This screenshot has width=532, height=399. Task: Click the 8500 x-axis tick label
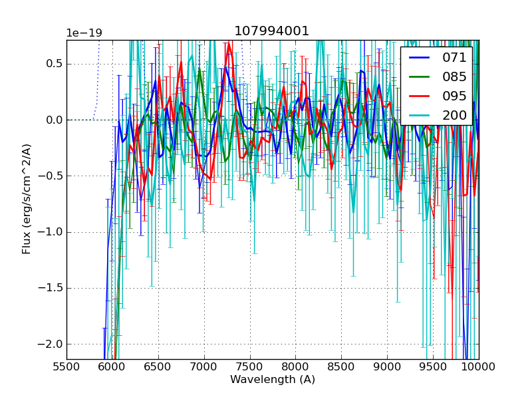[342, 366]
